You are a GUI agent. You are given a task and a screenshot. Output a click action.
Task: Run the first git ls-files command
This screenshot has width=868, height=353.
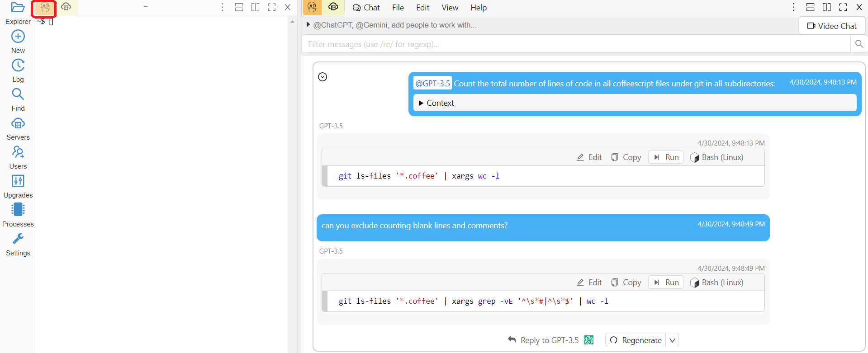(666, 157)
